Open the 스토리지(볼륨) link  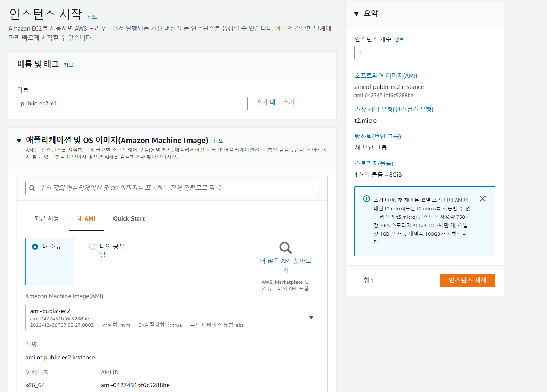pos(374,163)
